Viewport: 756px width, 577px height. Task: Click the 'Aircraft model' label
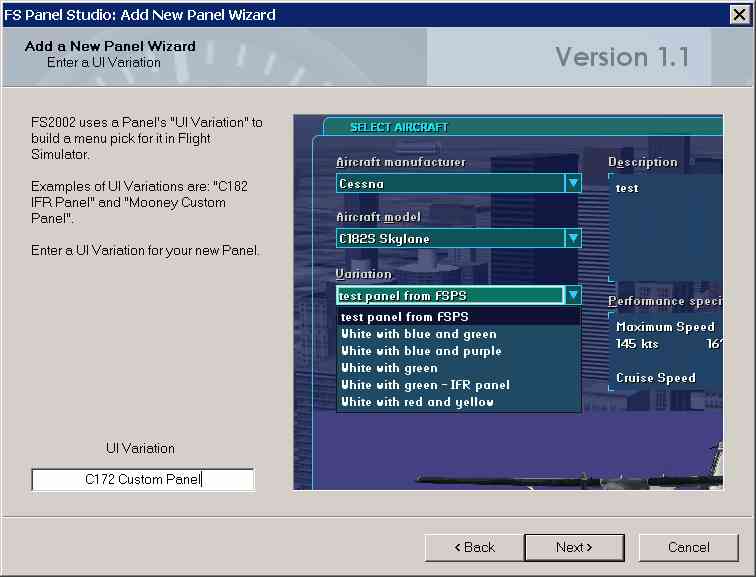[x=378, y=217]
